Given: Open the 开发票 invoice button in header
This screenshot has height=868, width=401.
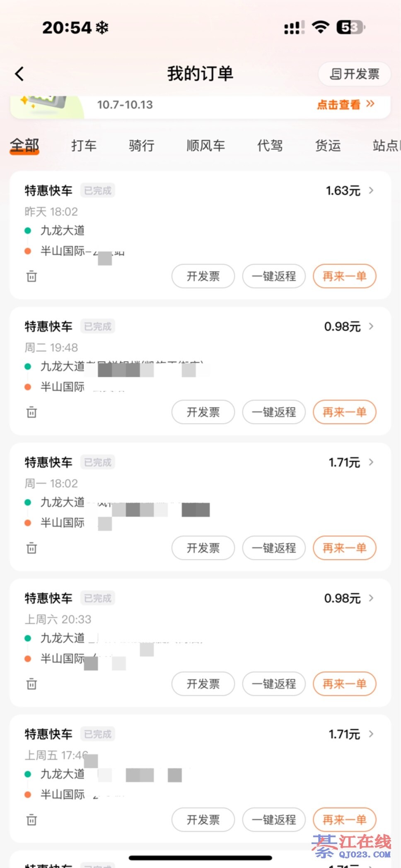Looking at the screenshot, I should pos(354,74).
